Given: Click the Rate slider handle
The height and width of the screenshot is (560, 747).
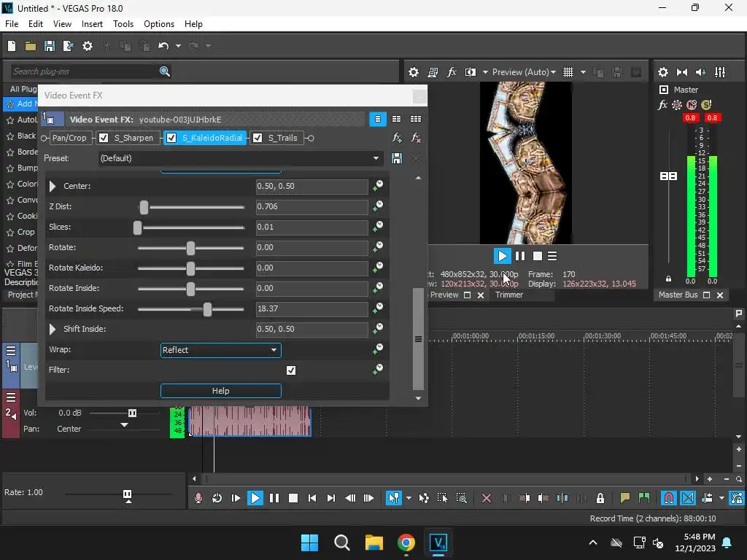Looking at the screenshot, I should point(127,495).
